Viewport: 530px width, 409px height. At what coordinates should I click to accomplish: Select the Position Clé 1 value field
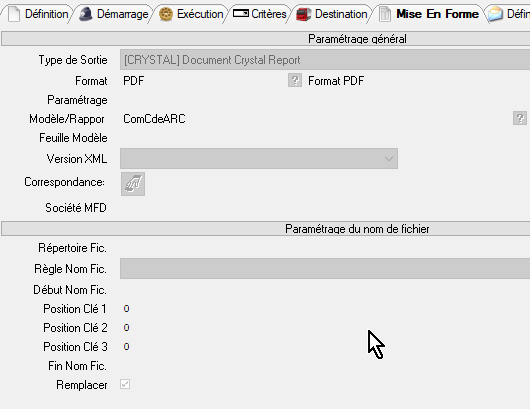pos(126,309)
